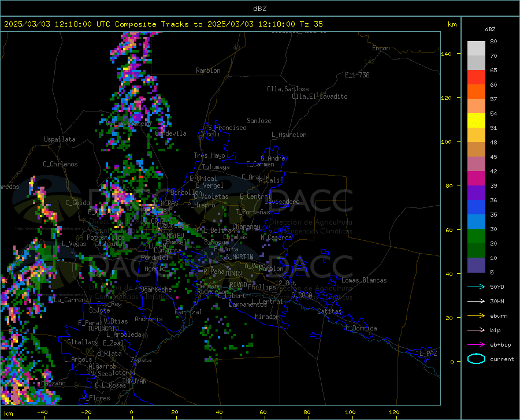Click the 20 dBZ green swatch

click(x=476, y=236)
